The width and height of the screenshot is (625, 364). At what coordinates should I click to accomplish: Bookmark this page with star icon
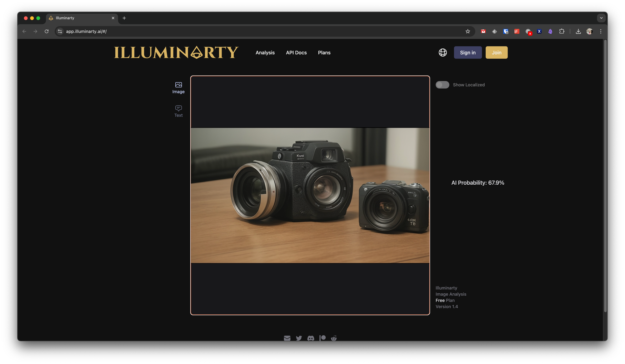[x=467, y=31]
